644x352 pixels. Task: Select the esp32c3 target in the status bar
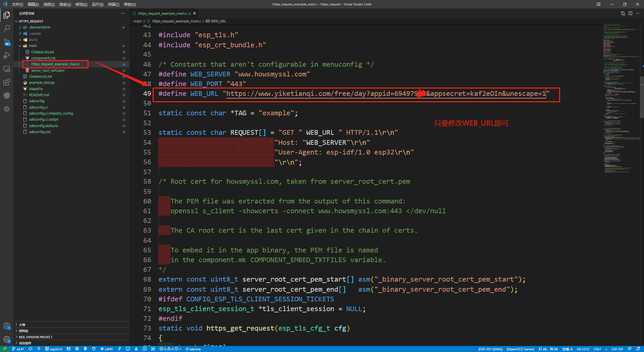[54, 349]
